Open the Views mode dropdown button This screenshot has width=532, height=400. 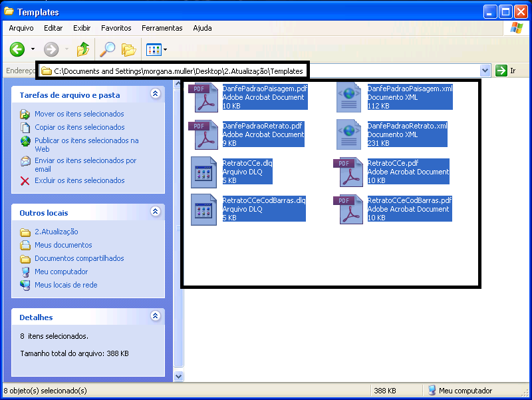pyautogui.click(x=156, y=49)
